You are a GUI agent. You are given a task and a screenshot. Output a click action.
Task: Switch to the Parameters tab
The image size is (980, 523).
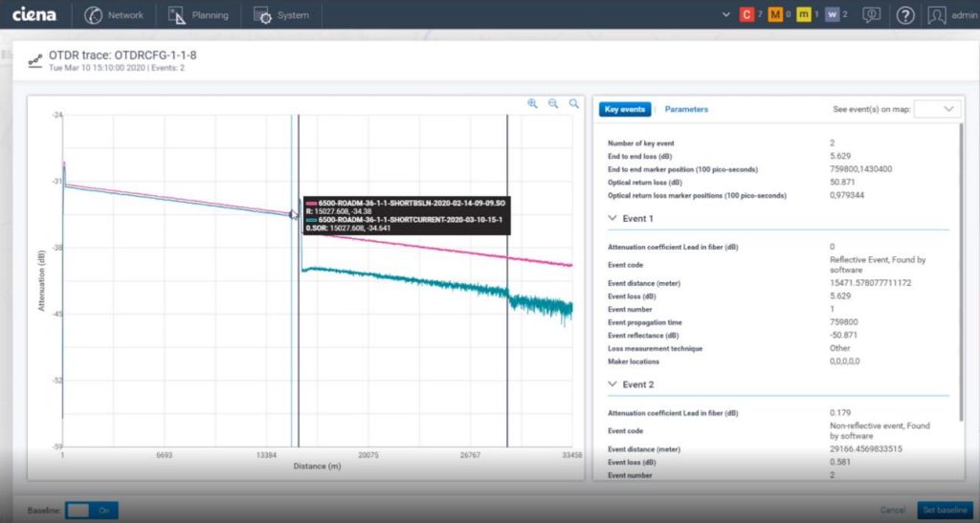click(x=686, y=109)
